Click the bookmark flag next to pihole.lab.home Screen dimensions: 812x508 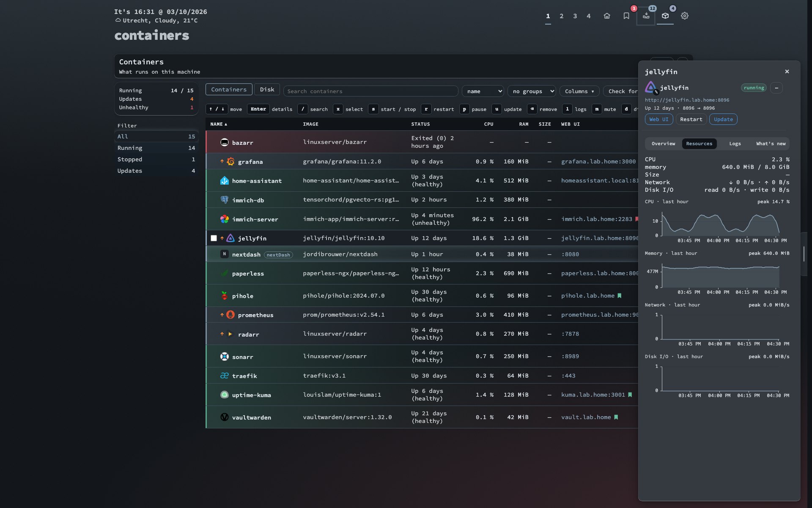620,295
